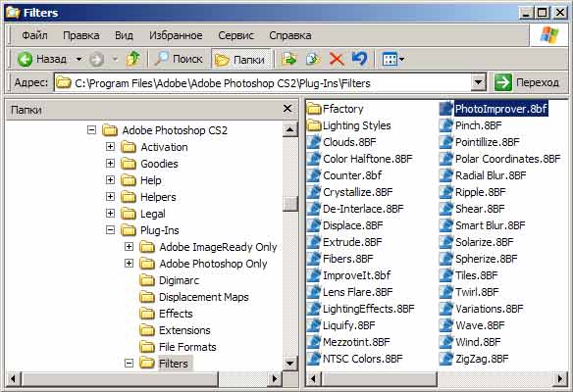Select the Displacement Maps folder in tree
Screen dimensions: 573x392
[204, 297]
